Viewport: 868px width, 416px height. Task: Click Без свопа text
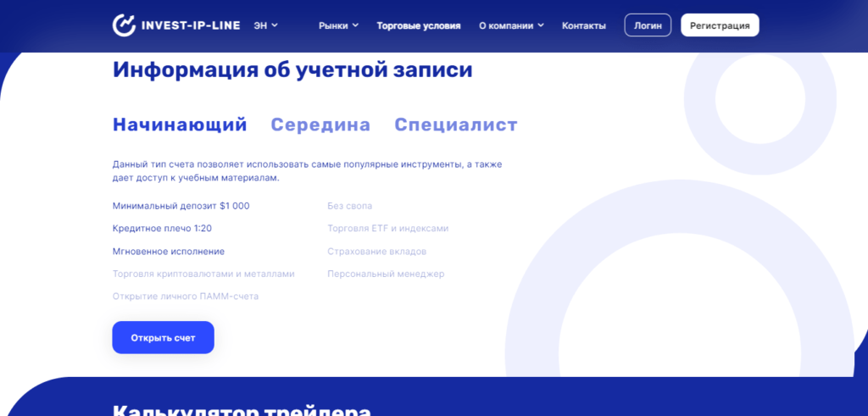coord(350,206)
